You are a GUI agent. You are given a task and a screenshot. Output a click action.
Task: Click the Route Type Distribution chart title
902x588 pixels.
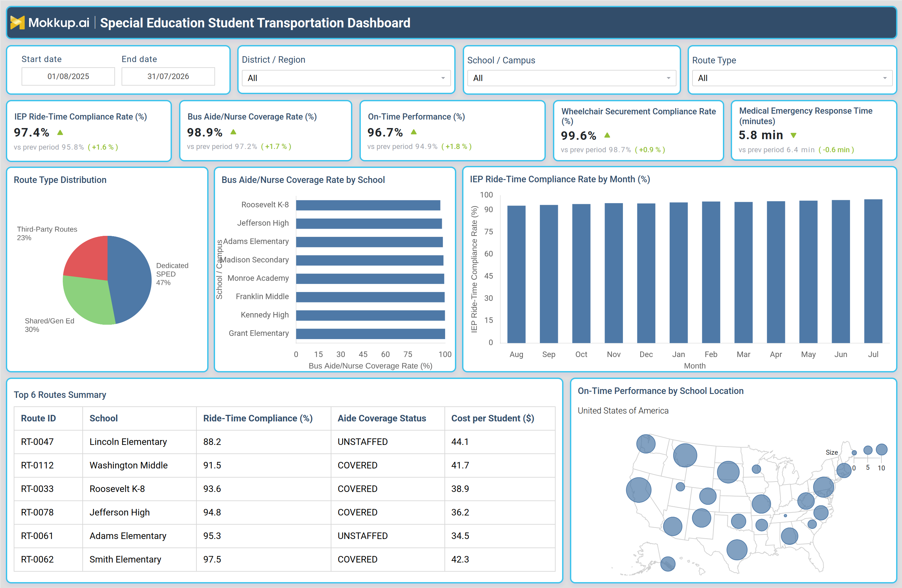point(60,180)
